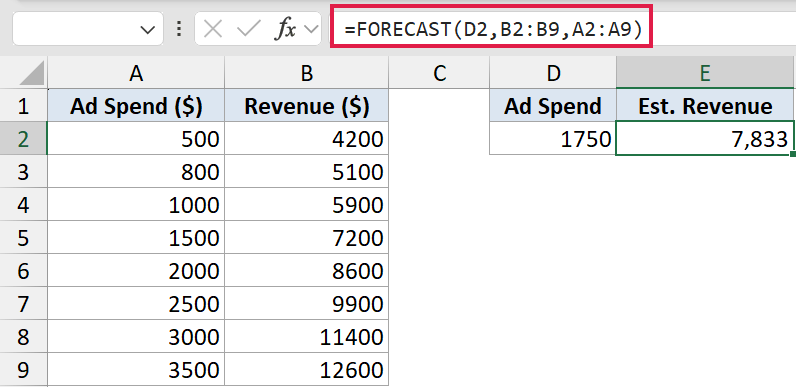The image size is (796, 387).
Task: Click the FORECAST formula in formula bar
Action: 493,29
